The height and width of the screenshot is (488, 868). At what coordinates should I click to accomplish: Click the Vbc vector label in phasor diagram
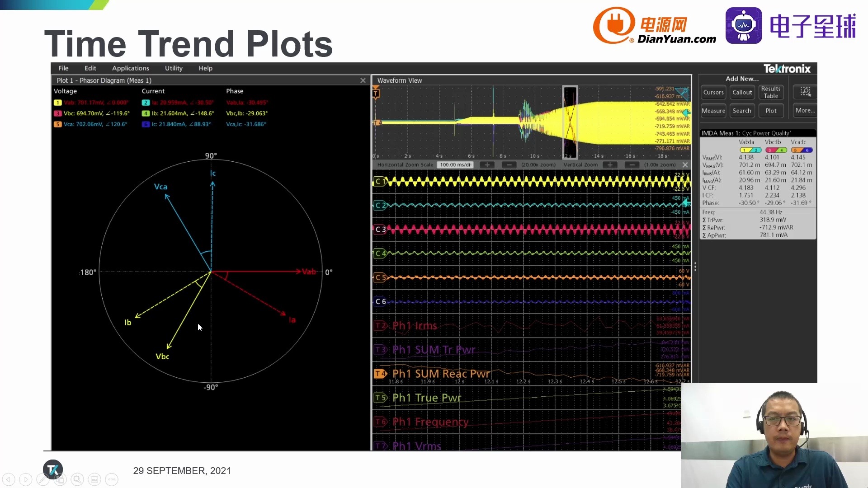click(x=162, y=357)
